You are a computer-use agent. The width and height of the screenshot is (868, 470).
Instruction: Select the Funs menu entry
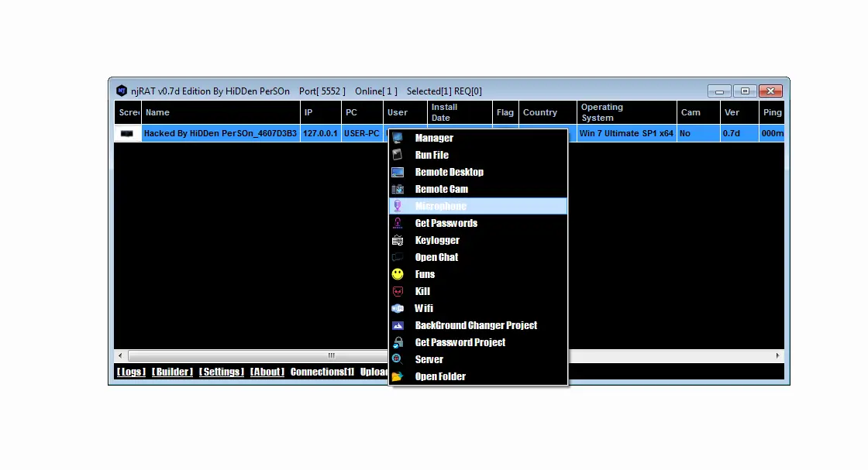(x=425, y=274)
